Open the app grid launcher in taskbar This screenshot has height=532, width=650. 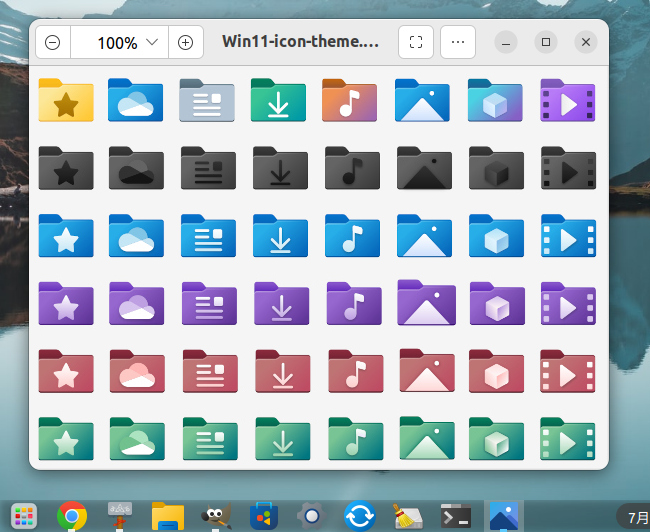tap(24, 516)
